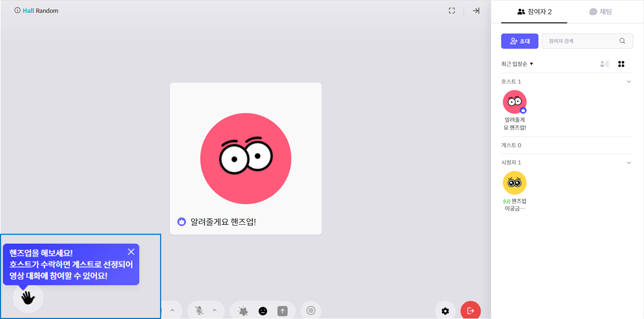
Task: Click the star effects icon
Action: click(243, 311)
